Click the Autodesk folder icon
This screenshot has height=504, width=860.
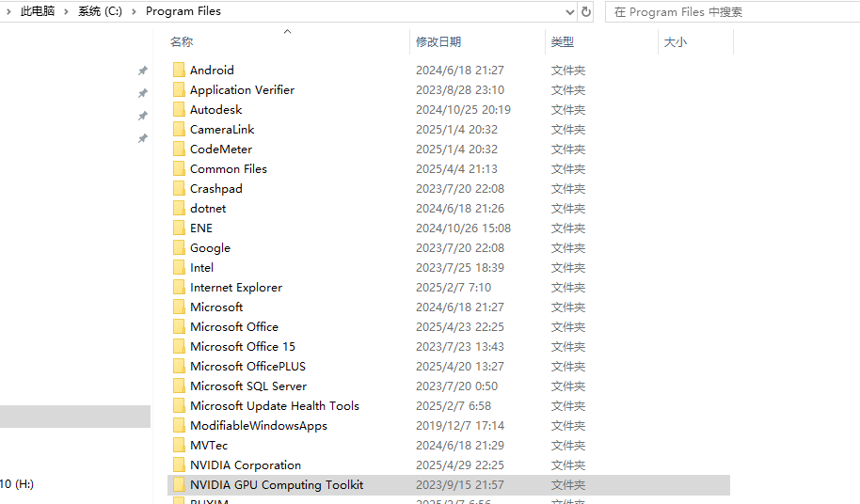pyautogui.click(x=179, y=109)
